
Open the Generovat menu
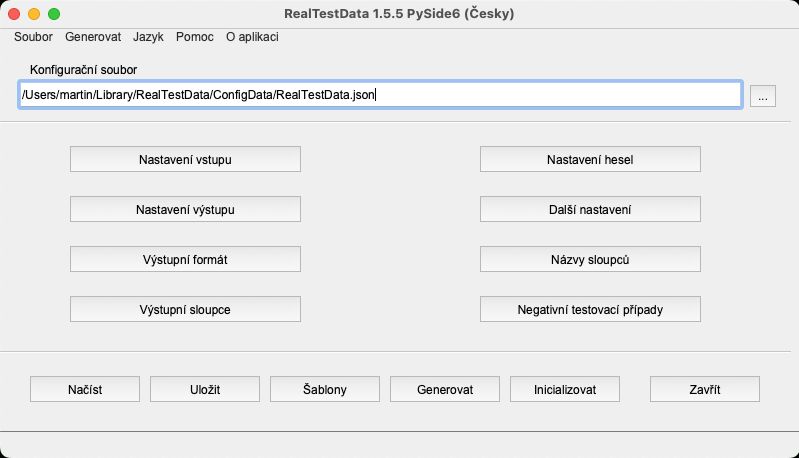93,37
